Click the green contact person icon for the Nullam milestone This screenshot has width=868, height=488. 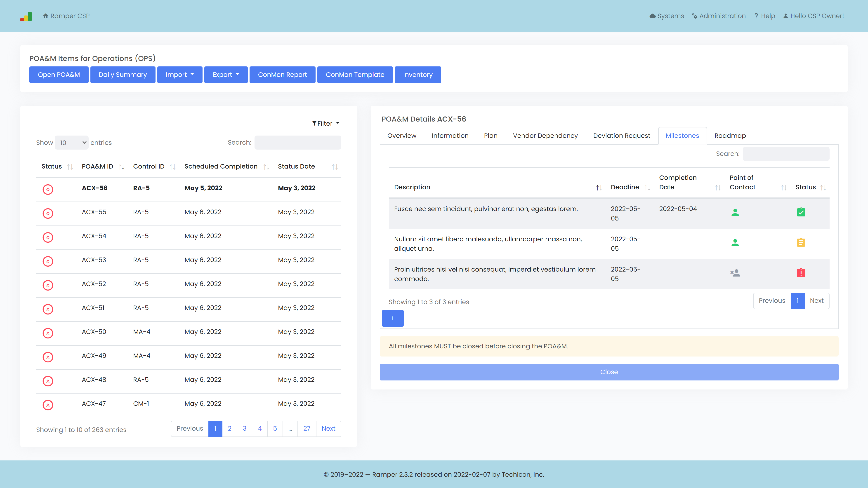pyautogui.click(x=735, y=242)
